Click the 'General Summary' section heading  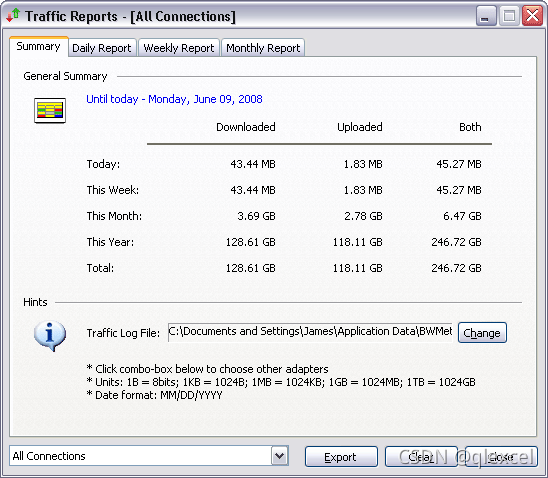pyautogui.click(x=65, y=77)
